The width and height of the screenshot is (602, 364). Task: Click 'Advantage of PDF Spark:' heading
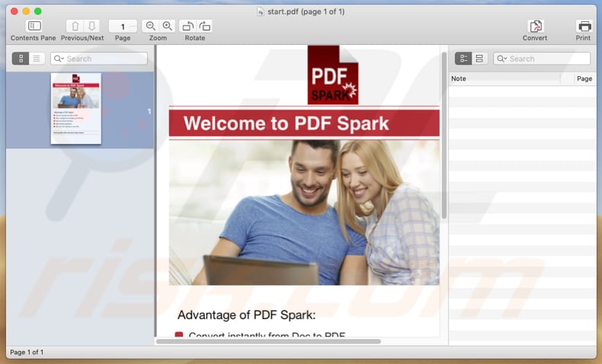(246, 315)
